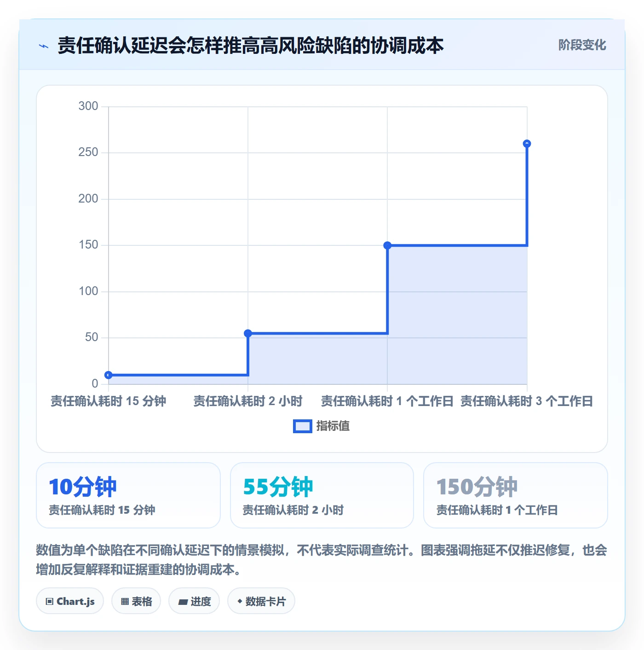This screenshot has height=650, width=644.
Task: Click the x-axis label 责任确认耗时 15 分钟
Action: tap(109, 401)
